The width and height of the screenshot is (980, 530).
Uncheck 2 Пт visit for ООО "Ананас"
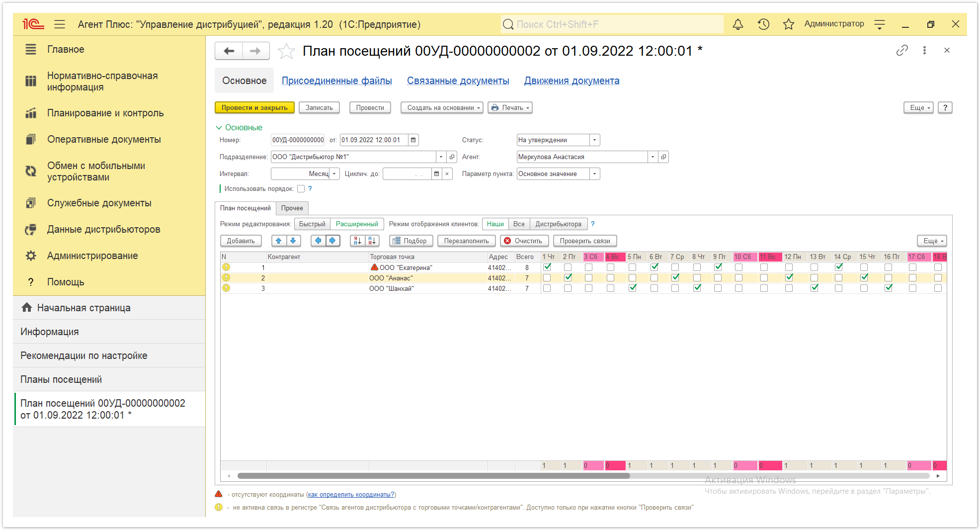pos(568,277)
